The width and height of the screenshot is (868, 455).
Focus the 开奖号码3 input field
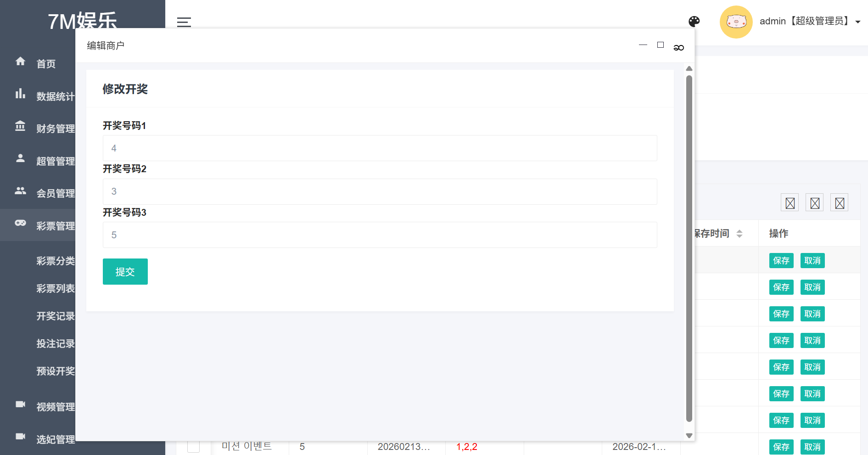380,235
